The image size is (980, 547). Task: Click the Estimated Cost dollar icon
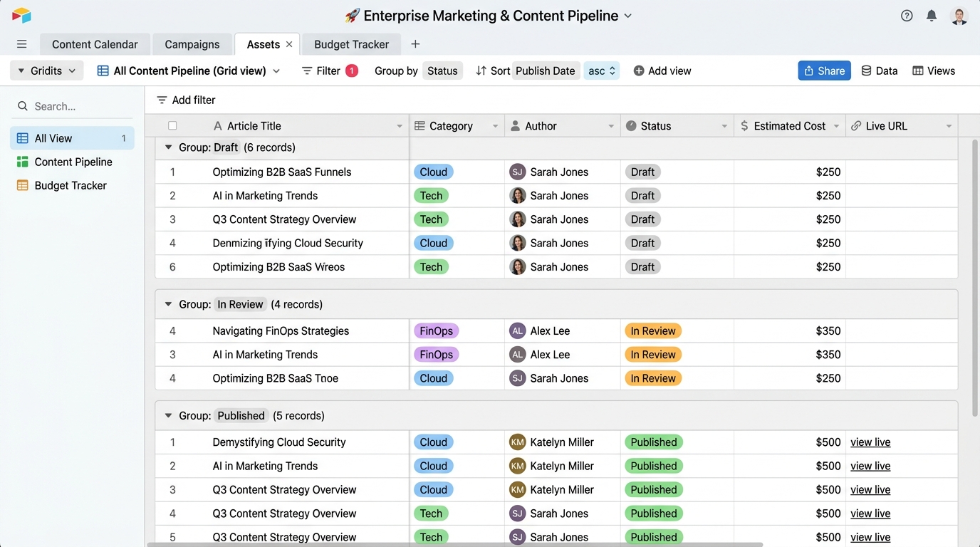point(744,126)
